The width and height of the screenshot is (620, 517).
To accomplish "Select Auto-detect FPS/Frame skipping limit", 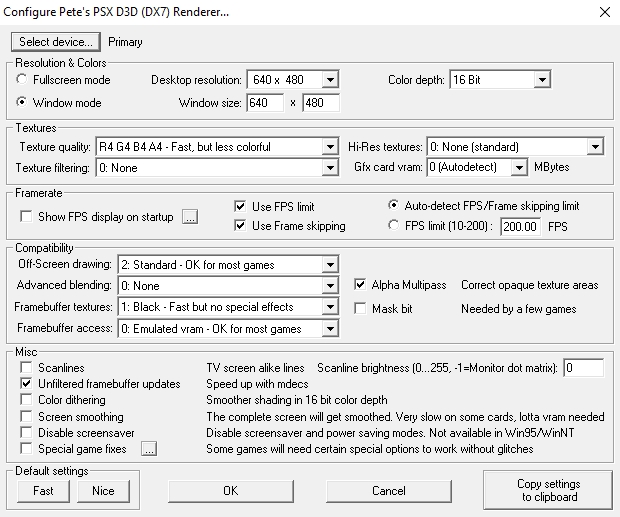I will click(x=393, y=205).
